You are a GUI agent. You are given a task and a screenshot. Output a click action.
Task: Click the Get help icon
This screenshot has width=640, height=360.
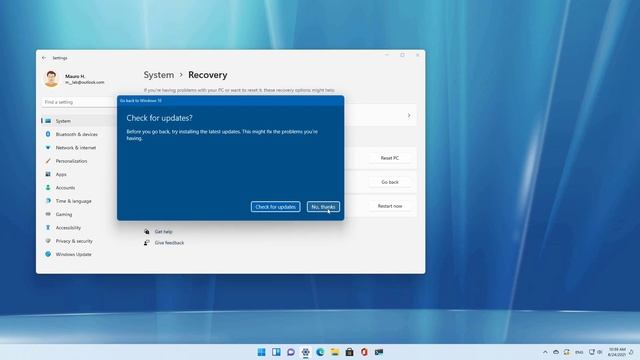click(x=147, y=231)
